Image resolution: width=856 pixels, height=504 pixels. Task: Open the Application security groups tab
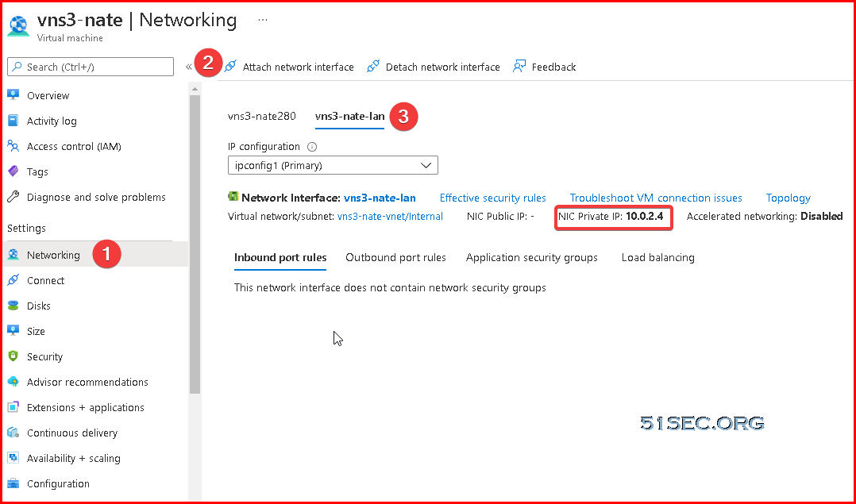(532, 257)
